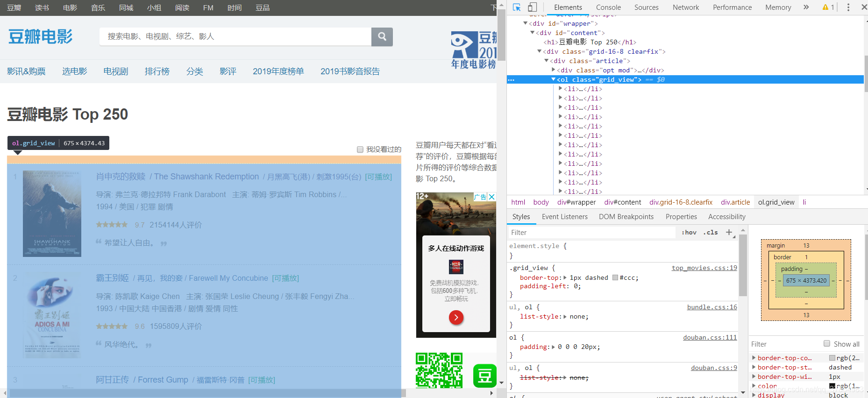Open the Properties pane tab

(x=681, y=216)
